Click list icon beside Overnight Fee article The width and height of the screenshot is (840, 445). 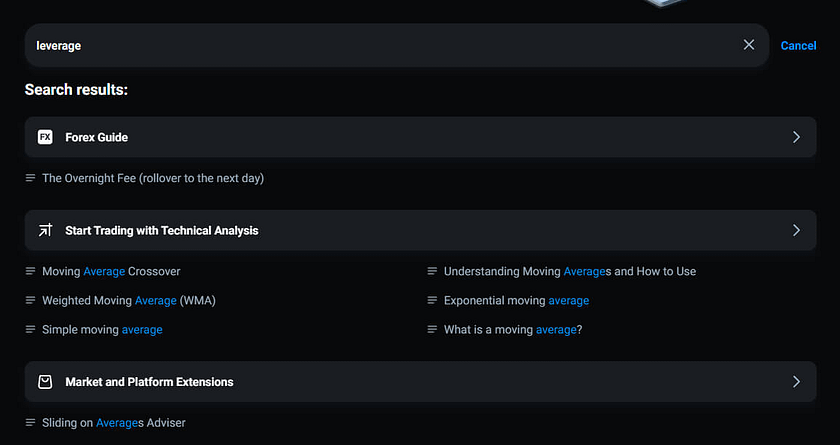pos(31,178)
